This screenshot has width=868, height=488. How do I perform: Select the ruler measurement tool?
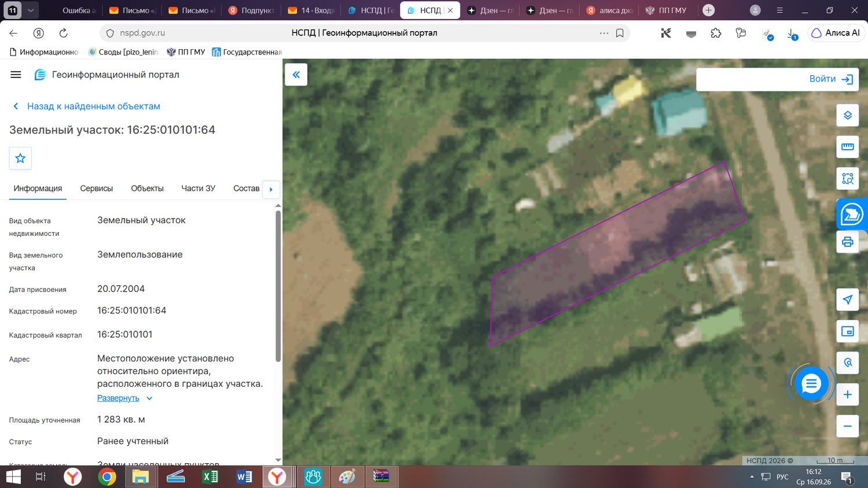[x=847, y=147]
